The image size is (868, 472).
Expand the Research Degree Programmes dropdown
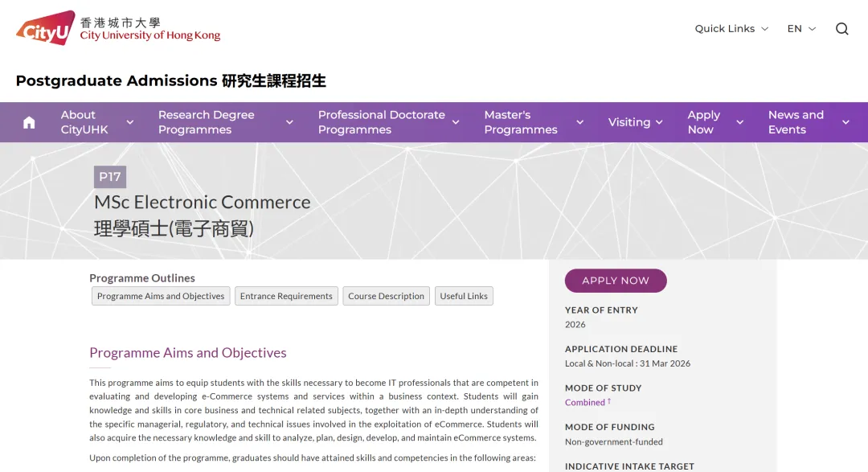[x=289, y=122]
